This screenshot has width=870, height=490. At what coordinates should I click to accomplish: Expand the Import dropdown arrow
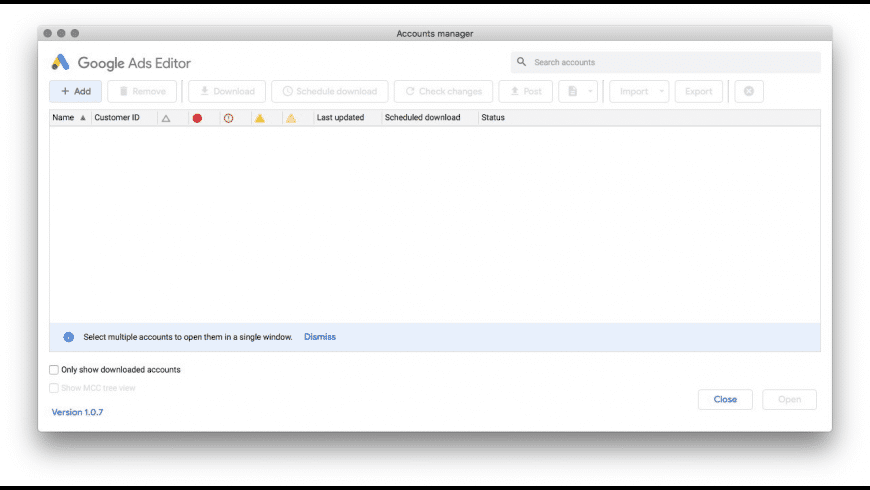[x=661, y=92]
